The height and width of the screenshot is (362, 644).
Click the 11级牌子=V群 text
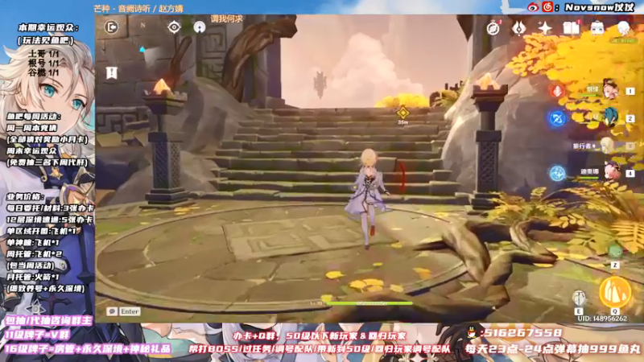tap(37, 335)
